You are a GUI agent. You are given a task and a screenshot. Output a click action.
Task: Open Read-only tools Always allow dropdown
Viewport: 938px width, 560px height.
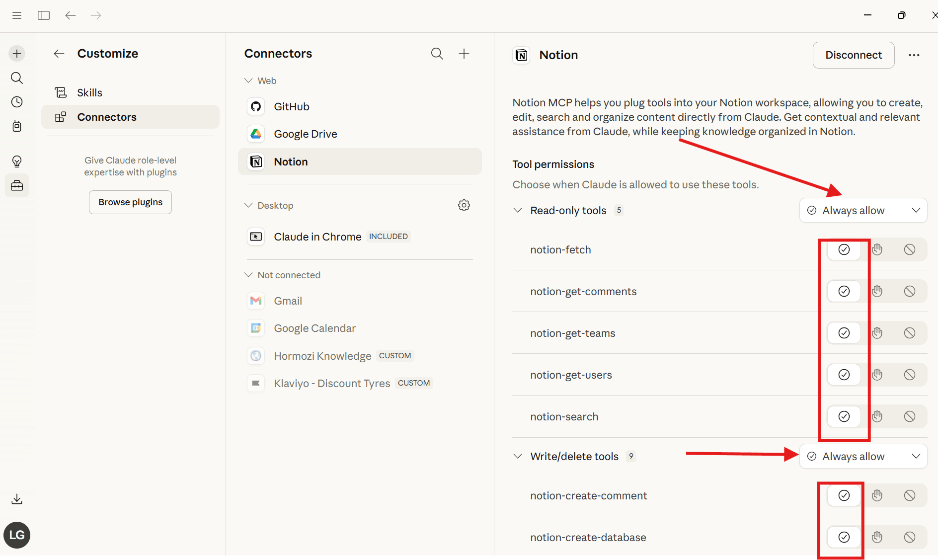point(863,211)
